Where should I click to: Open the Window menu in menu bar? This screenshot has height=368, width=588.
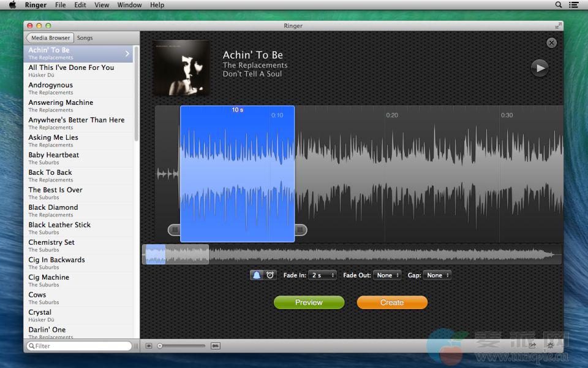click(x=129, y=5)
